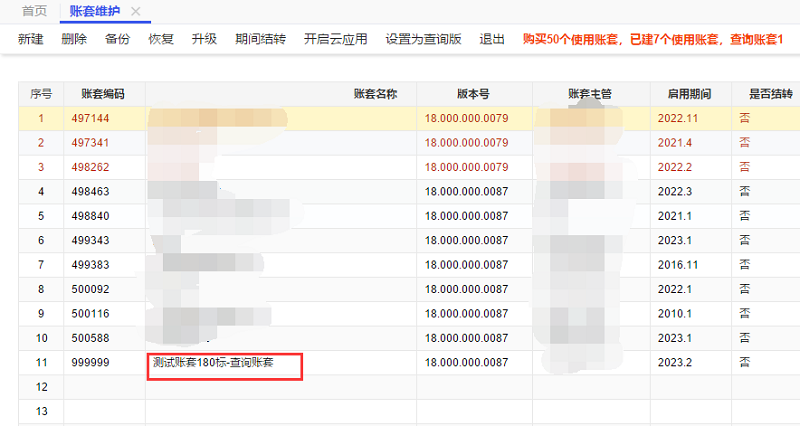The width and height of the screenshot is (800, 426).
Task: Click 期间结转 in the toolbar
Action: 260,39
